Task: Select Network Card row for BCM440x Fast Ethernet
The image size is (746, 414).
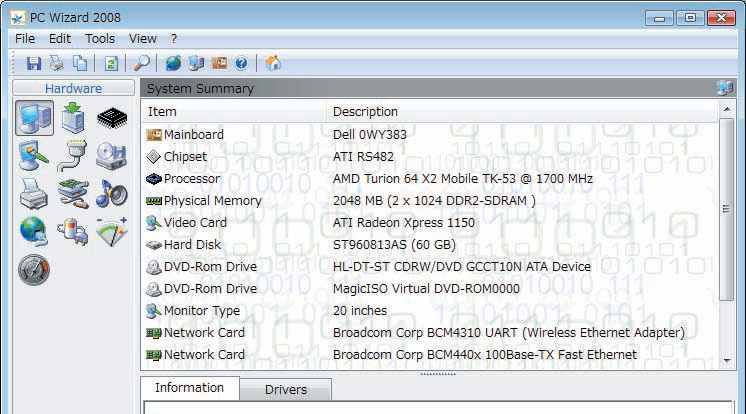Action: click(x=430, y=355)
